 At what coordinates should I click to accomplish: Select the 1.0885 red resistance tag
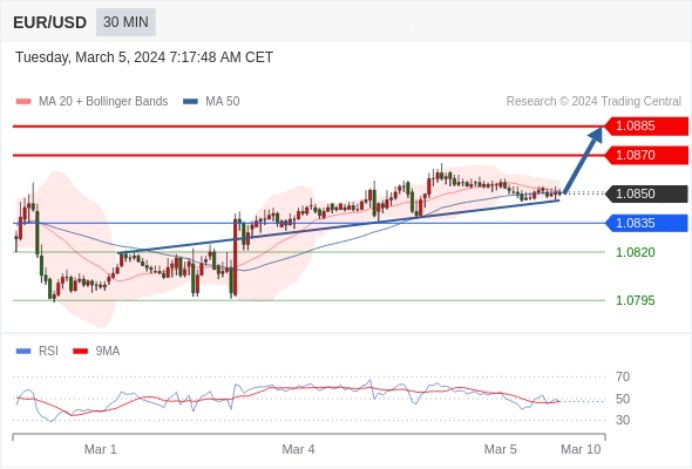tap(647, 126)
